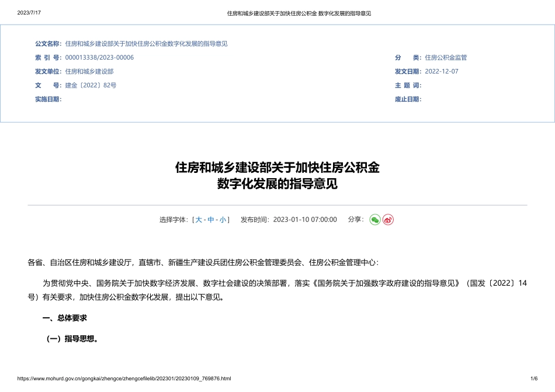Click the 公文名称 title value text
Screen dimensions: 555x392
click(x=146, y=44)
